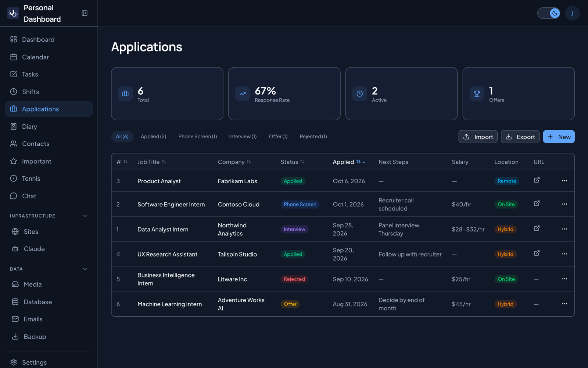
Task: Click the trophy icon in Offers card
Action: coord(477,94)
